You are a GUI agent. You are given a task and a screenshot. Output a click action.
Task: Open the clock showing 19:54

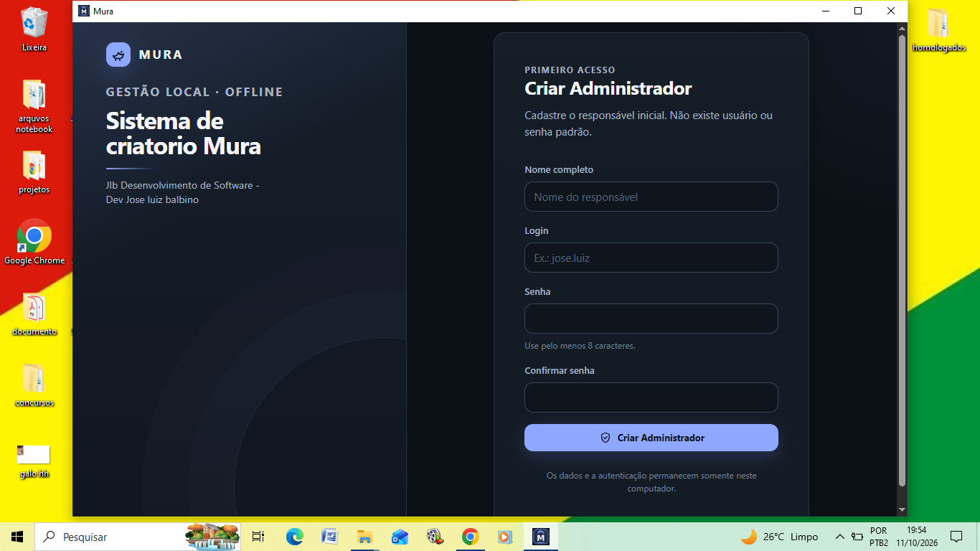(917, 537)
